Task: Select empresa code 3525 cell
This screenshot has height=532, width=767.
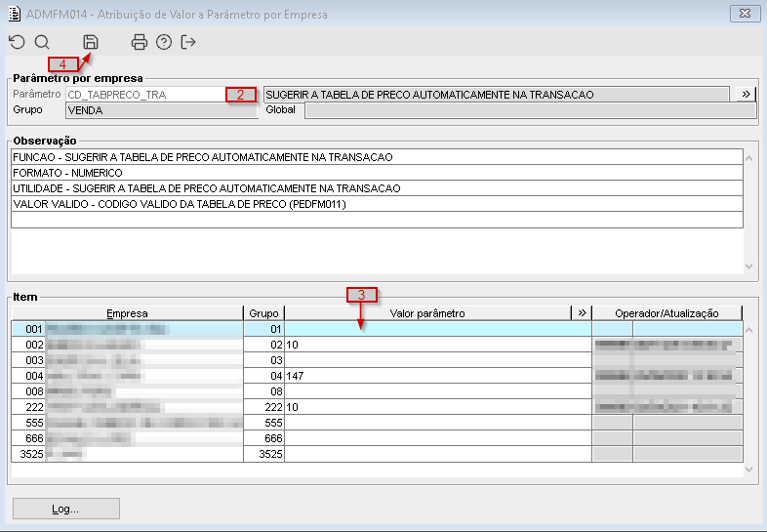Action: (x=28, y=454)
